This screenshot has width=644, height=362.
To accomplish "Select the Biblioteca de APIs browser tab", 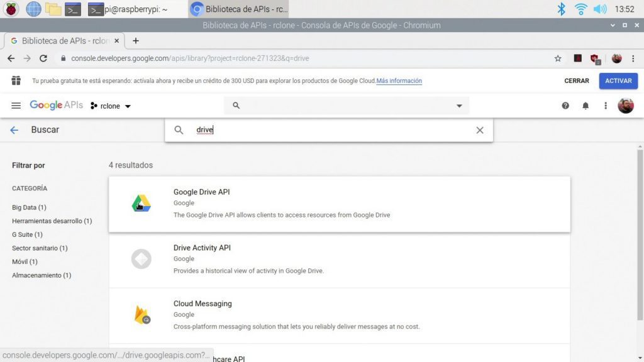I will 63,41.
